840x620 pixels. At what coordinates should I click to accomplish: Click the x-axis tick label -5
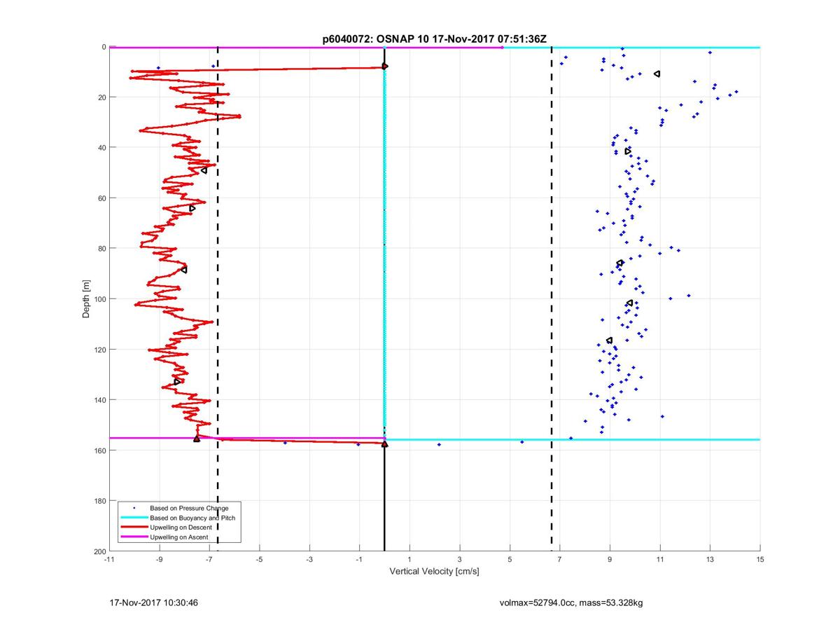point(259,560)
